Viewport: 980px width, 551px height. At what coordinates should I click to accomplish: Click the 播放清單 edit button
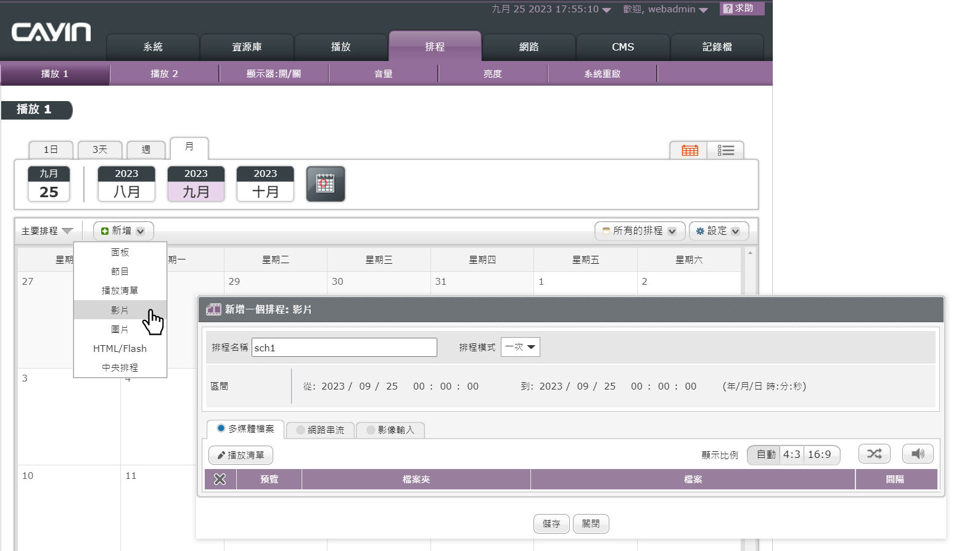pyautogui.click(x=241, y=455)
